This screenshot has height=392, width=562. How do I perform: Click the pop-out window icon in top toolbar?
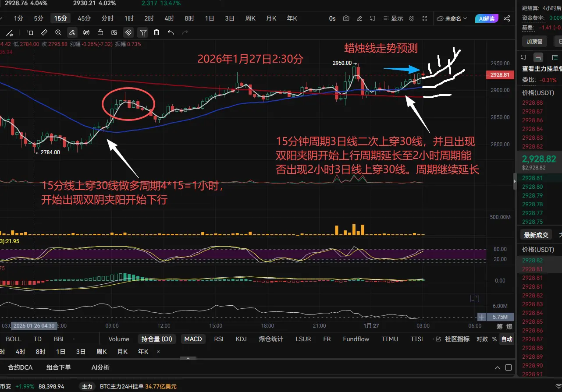pos(373,18)
